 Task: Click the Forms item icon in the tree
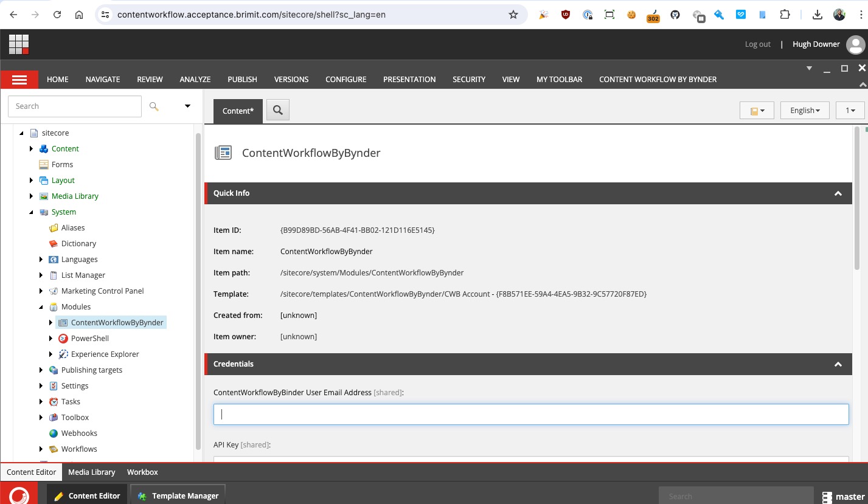(x=44, y=165)
